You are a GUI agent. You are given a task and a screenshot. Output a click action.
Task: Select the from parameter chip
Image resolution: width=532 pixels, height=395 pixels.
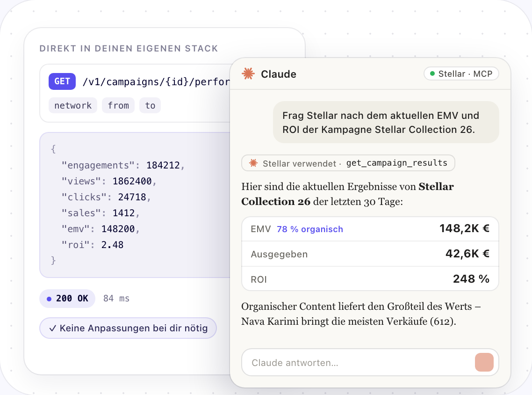[x=118, y=105]
